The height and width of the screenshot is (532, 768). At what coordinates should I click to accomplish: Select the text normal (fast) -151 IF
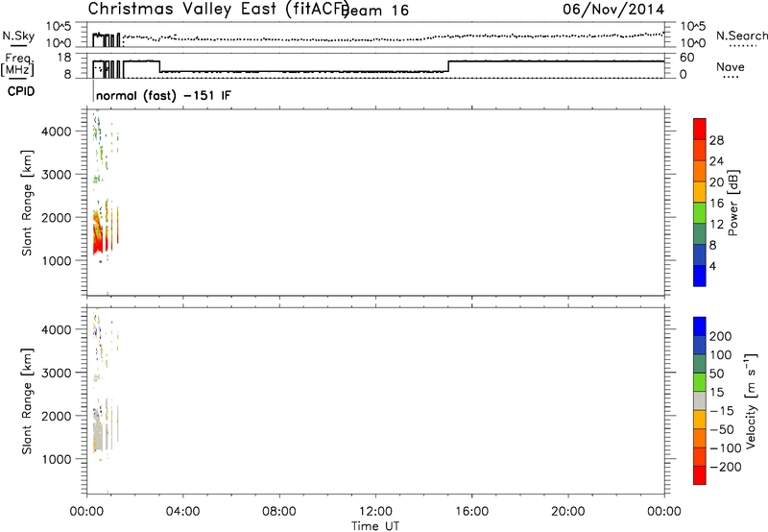pos(163,95)
